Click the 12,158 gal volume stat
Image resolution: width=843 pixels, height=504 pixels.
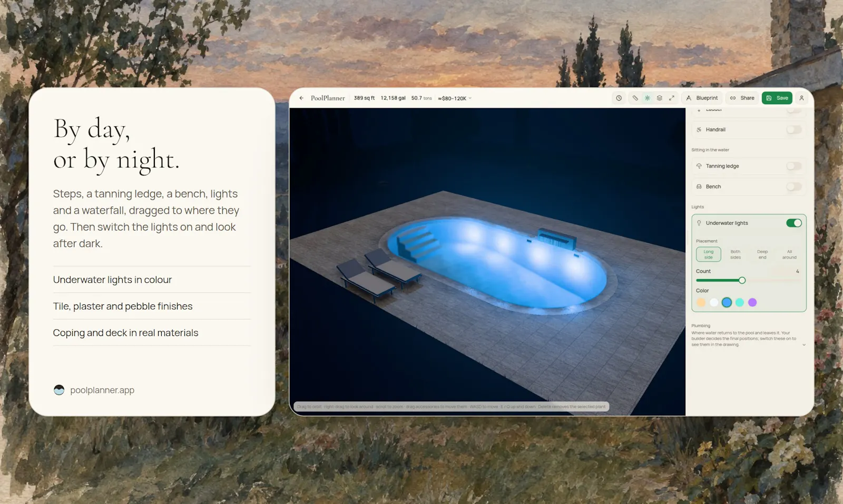[393, 98]
